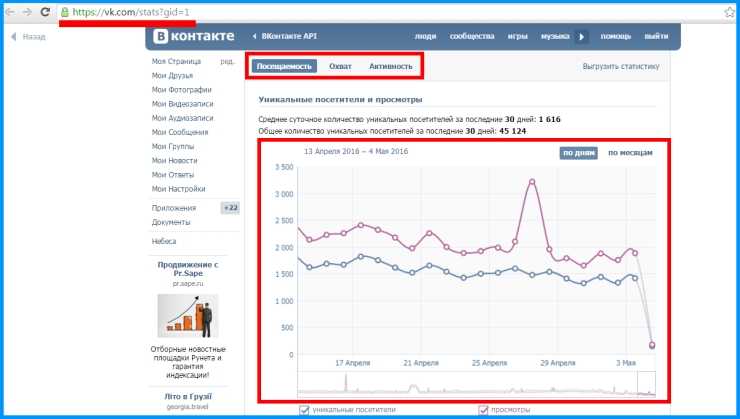Toggle уникальные посетители checkbox
This screenshot has width=740, height=419.
304,410
